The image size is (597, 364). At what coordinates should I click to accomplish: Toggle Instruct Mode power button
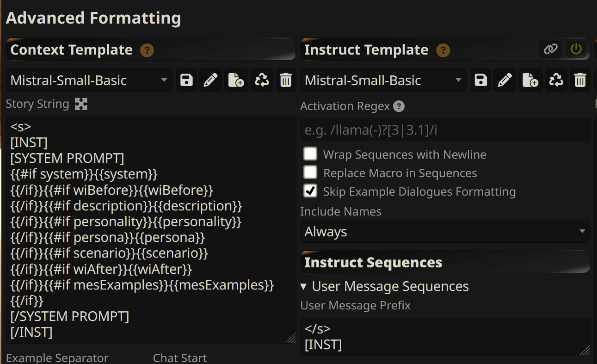pos(576,49)
